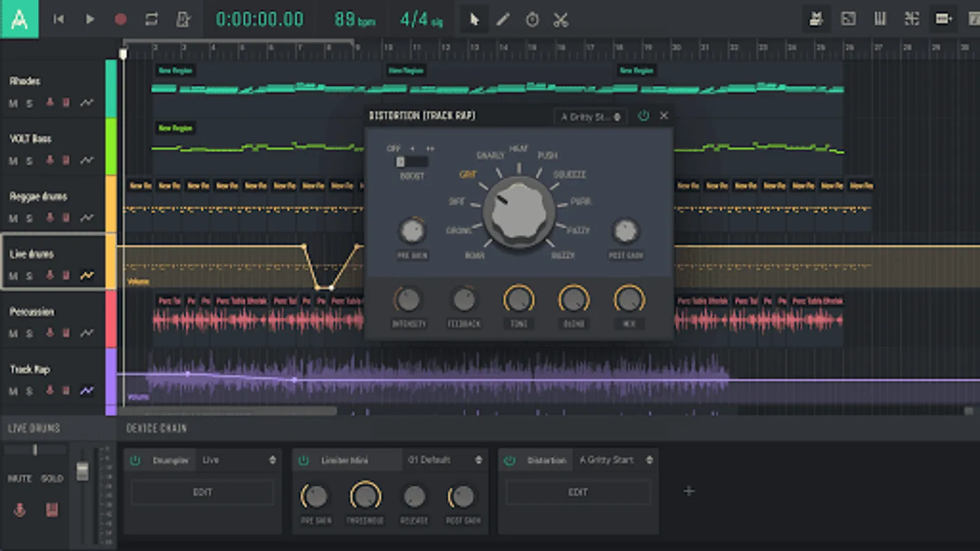Open the mixer view icon

[880, 19]
